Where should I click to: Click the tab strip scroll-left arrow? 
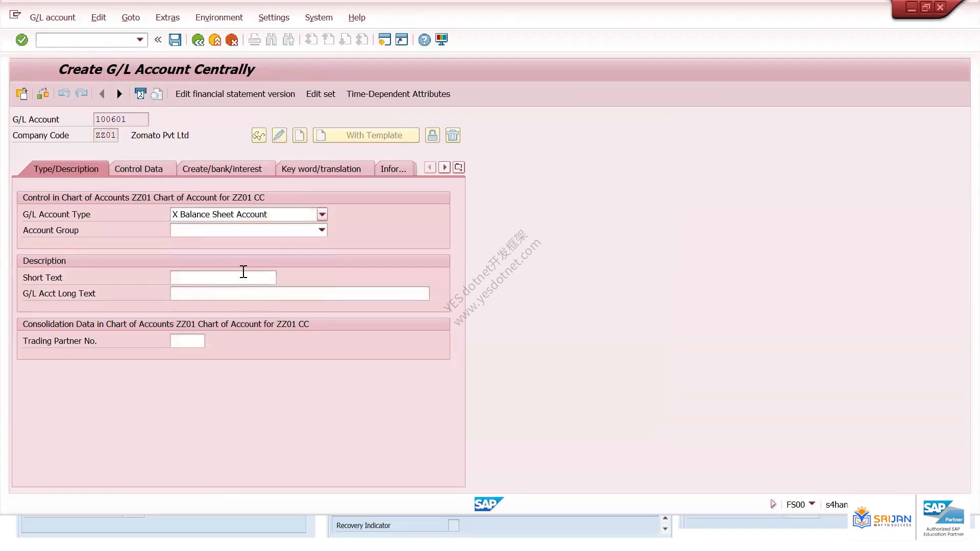pyautogui.click(x=430, y=167)
